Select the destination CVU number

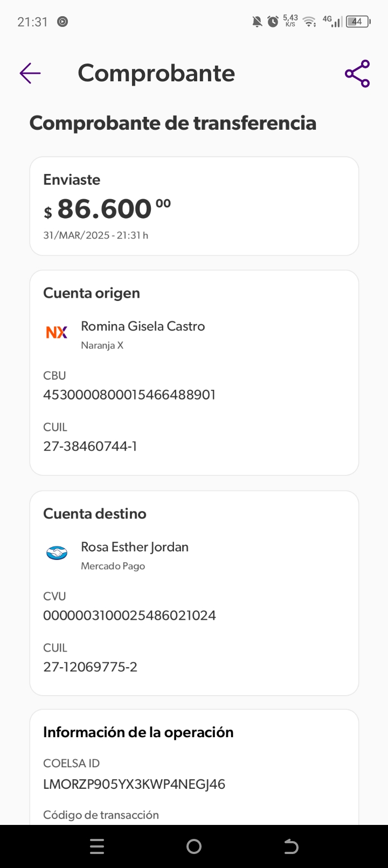click(129, 615)
